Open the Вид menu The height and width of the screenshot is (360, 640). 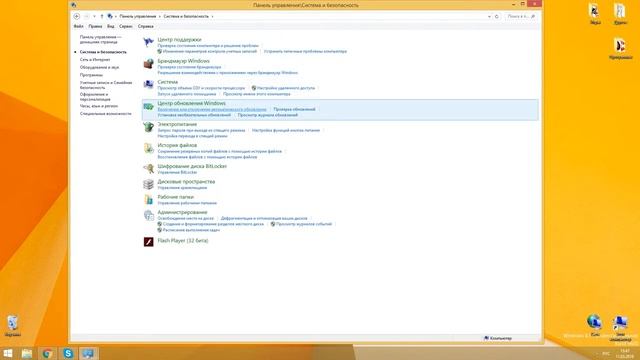pos(111,26)
